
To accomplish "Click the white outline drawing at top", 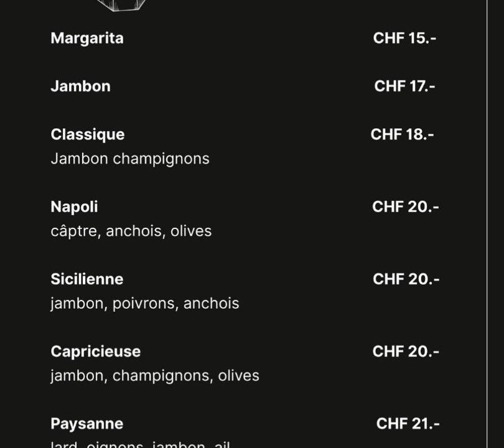I will click(x=121, y=6).
